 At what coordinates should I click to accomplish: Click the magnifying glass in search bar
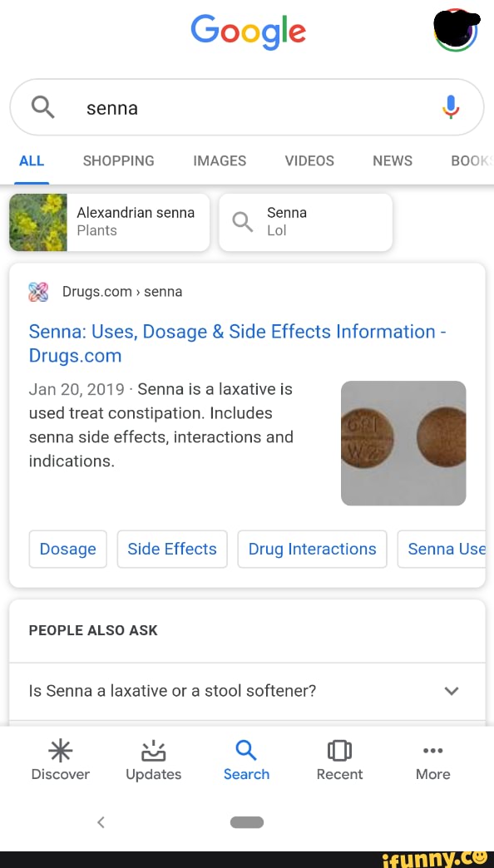click(x=42, y=106)
